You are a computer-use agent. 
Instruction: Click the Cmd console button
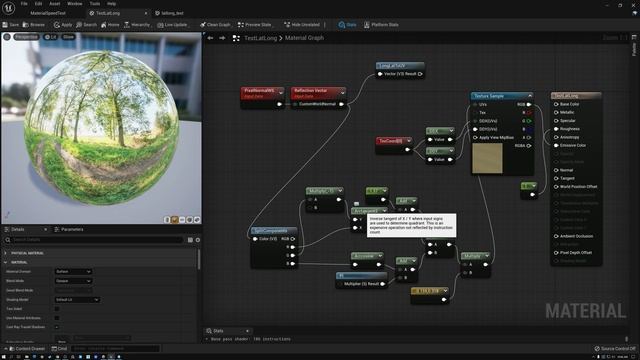[60, 349]
